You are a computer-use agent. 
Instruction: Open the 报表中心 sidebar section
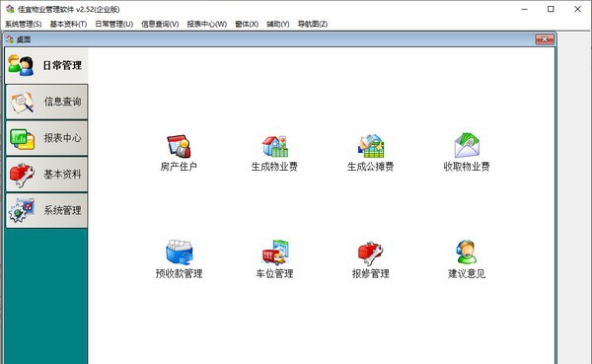pos(46,138)
